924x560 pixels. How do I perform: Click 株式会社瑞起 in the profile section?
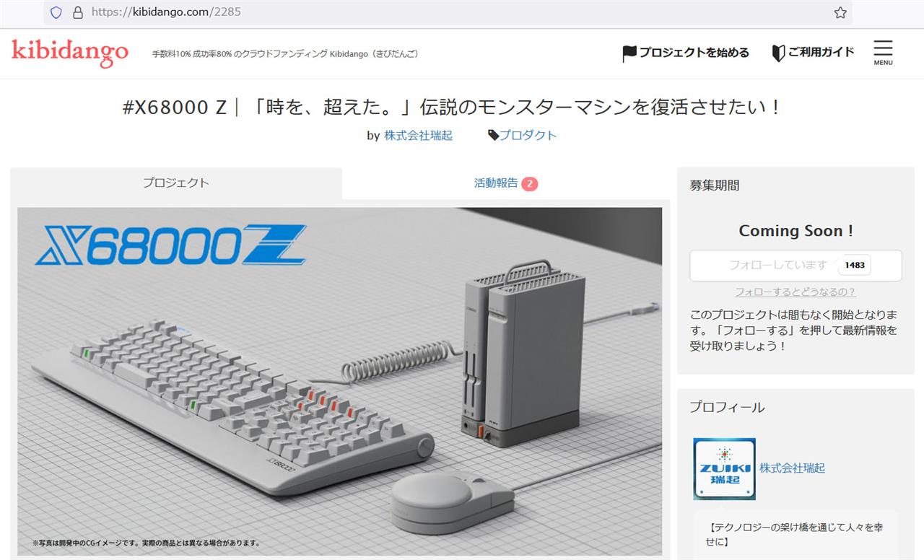click(x=792, y=468)
